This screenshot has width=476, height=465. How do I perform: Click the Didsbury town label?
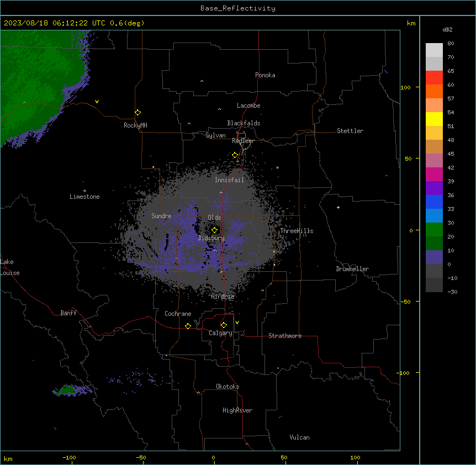pyautogui.click(x=211, y=238)
